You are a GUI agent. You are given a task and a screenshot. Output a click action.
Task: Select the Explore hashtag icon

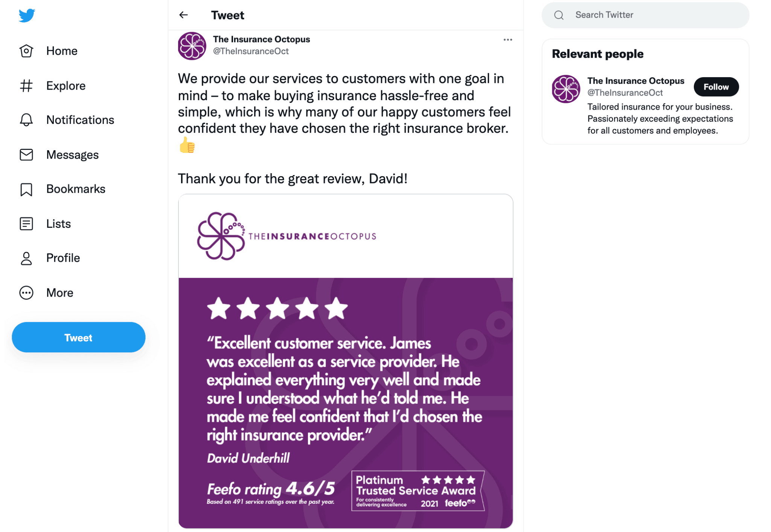point(26,85)
